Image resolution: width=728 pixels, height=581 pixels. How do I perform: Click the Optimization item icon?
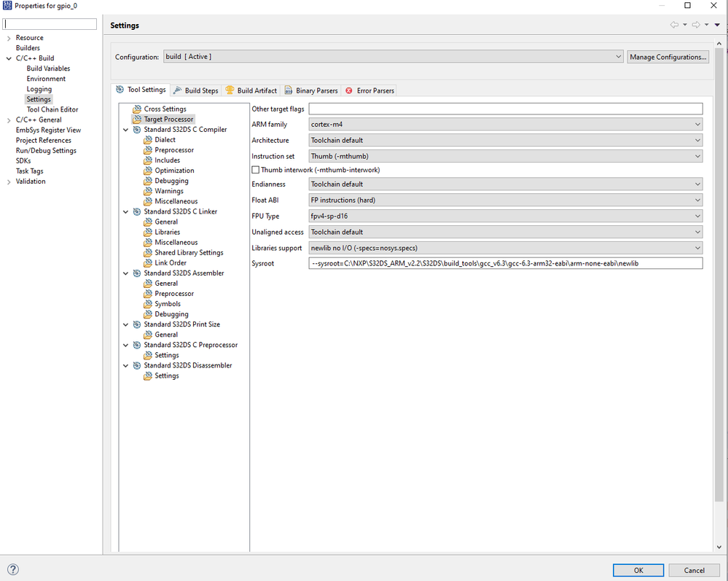pos(148,171)
